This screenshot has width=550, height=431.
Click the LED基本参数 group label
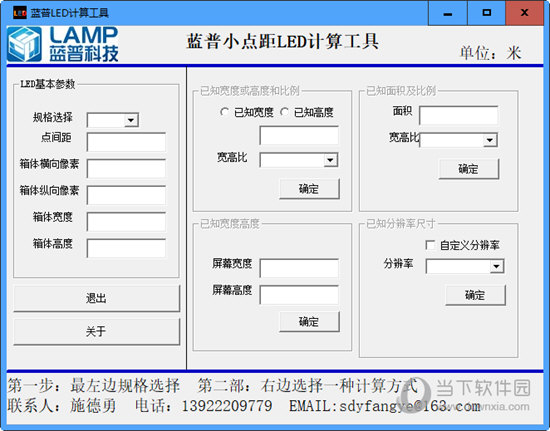coord(47,84)
